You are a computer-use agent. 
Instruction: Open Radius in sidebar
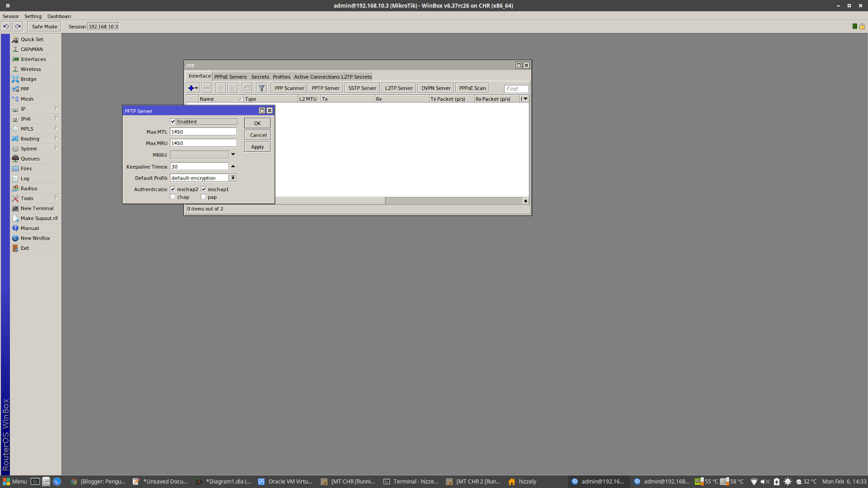(36, 189)
